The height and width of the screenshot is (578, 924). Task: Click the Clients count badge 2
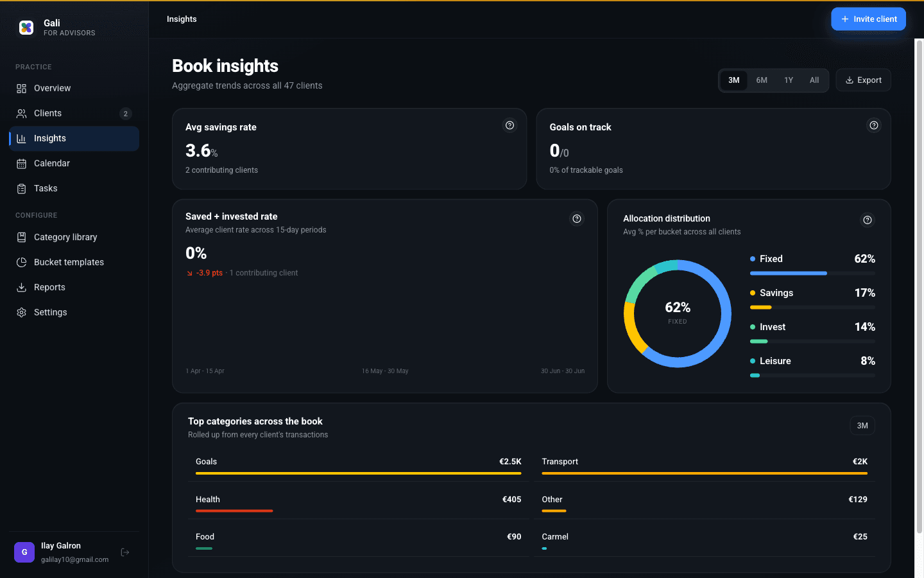126,114
